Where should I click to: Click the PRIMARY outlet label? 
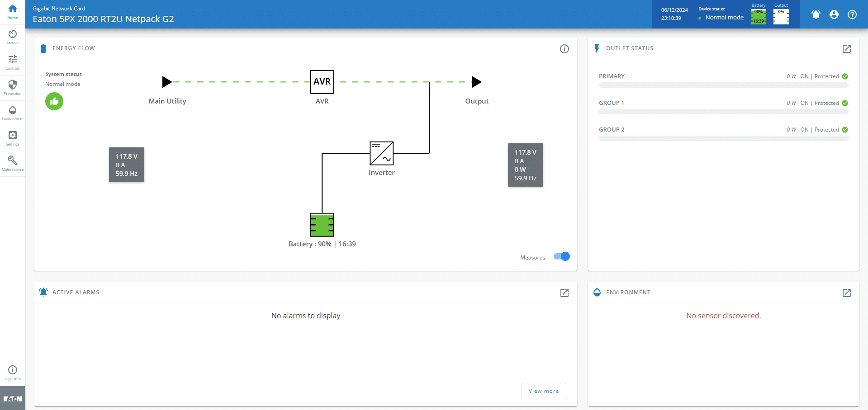[x=612, y=76]
